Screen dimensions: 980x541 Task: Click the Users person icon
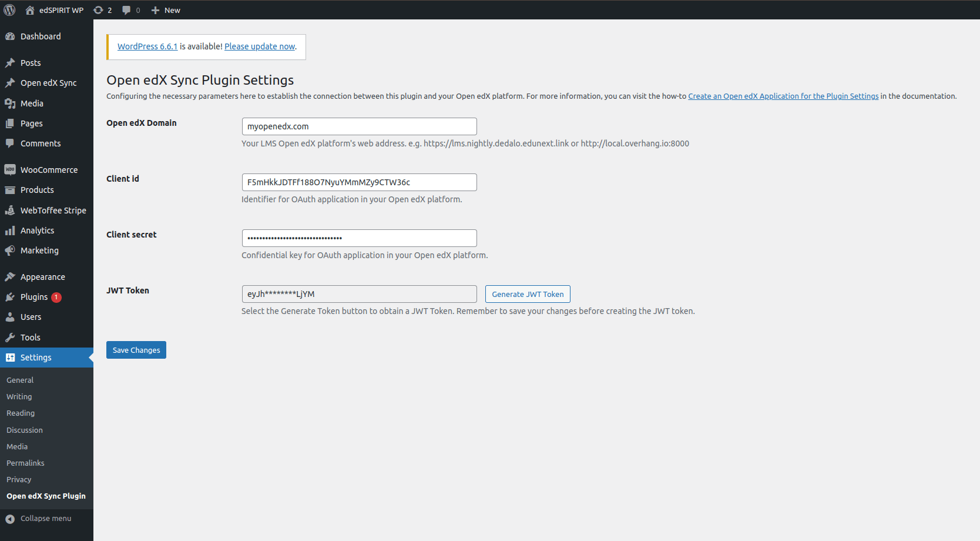[10, 317]
